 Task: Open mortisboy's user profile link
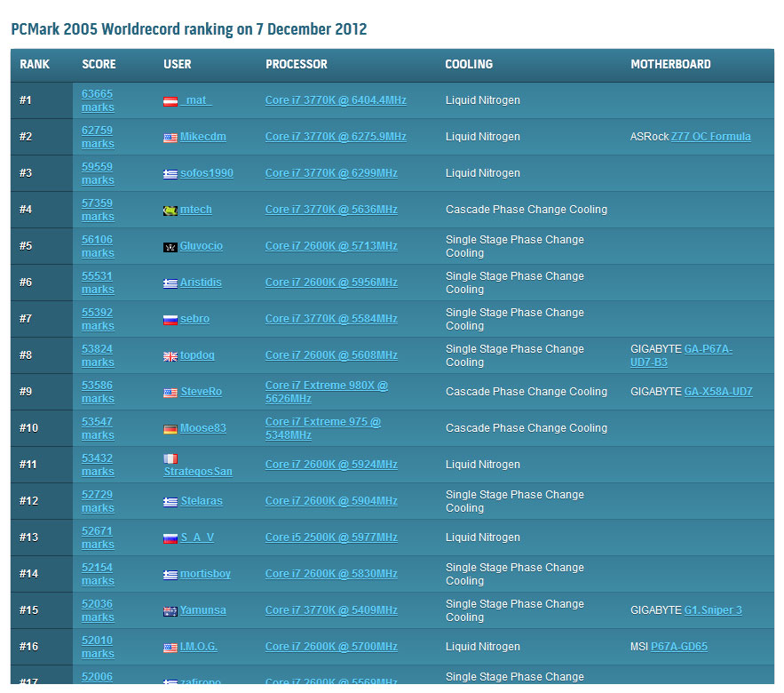click(205, 574)
